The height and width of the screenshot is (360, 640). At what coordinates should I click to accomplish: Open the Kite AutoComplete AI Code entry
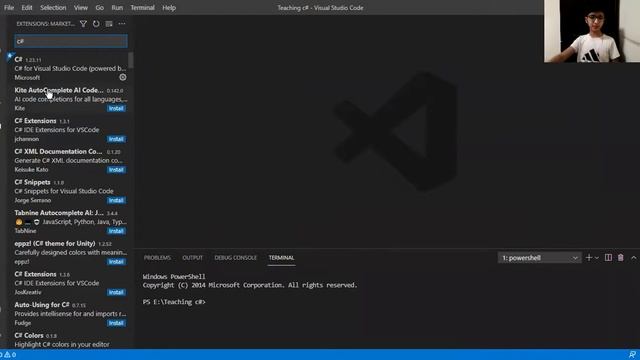coord(70,99)
